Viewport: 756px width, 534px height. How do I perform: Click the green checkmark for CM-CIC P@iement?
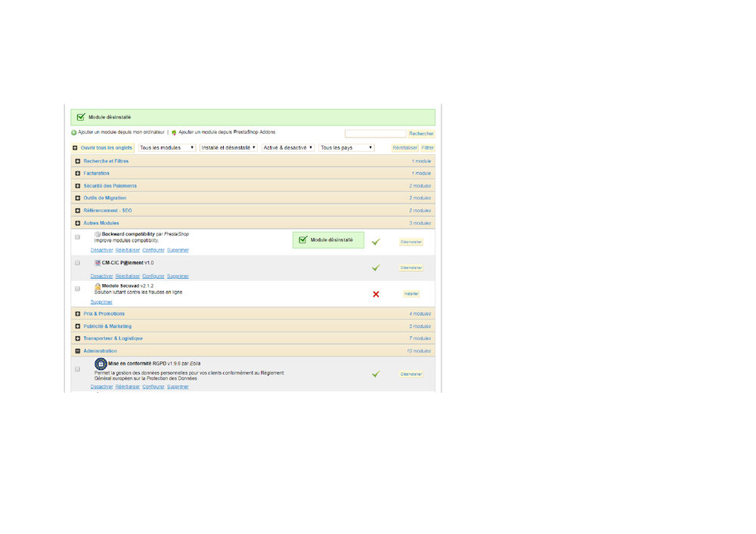(x=376, y=267)
